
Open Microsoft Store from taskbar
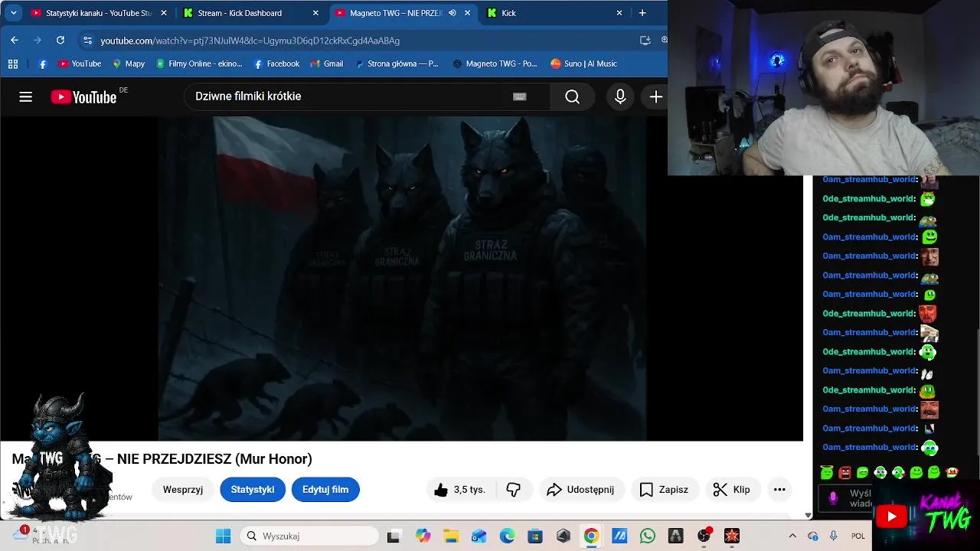(x=535, y=536)
